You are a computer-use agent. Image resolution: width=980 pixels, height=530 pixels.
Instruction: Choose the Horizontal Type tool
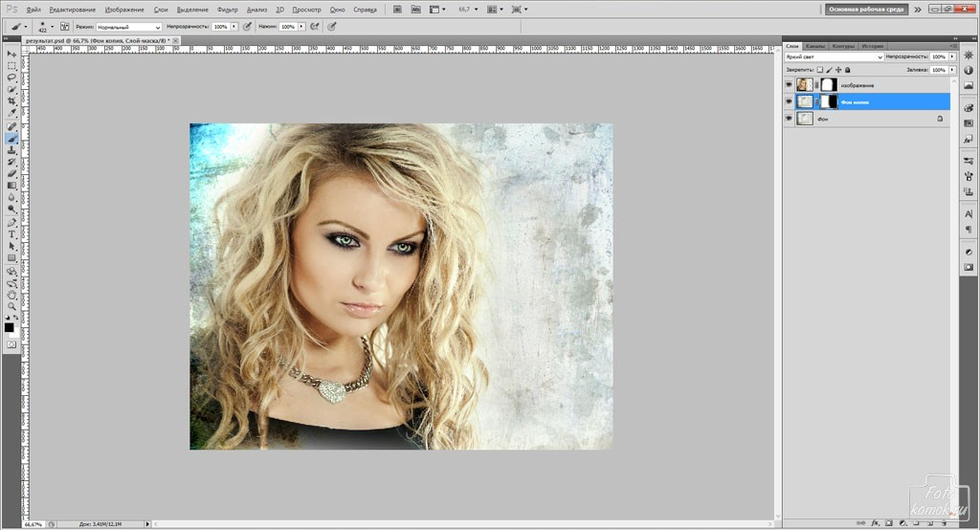11,234
